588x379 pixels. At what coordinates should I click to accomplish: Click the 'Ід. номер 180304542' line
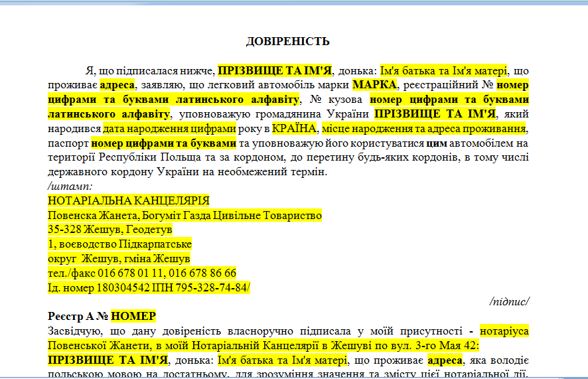pos(149,287)
